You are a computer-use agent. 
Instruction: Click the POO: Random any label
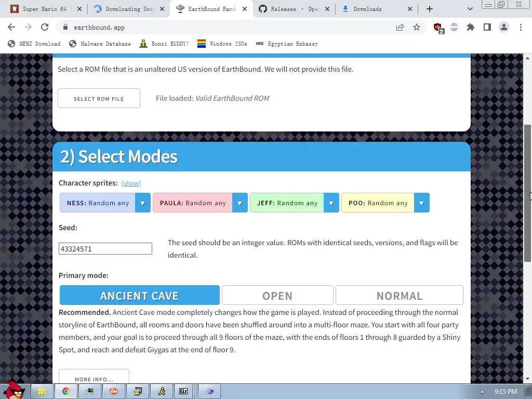(x=378, y=203)
